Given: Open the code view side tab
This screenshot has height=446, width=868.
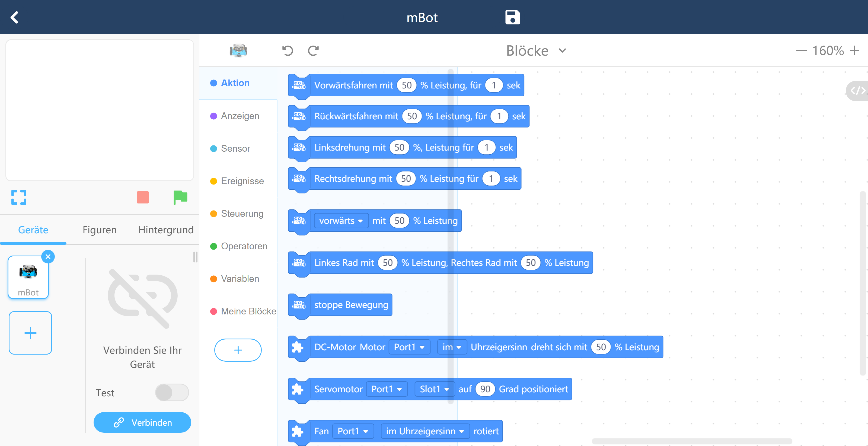Looking at the screenshot, I should [857, 91].
